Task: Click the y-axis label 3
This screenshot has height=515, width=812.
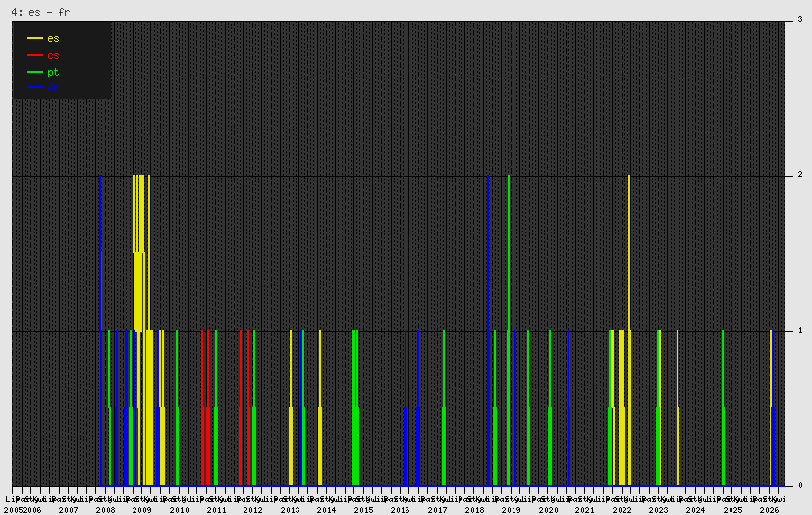Action: [x=800, y=20]
